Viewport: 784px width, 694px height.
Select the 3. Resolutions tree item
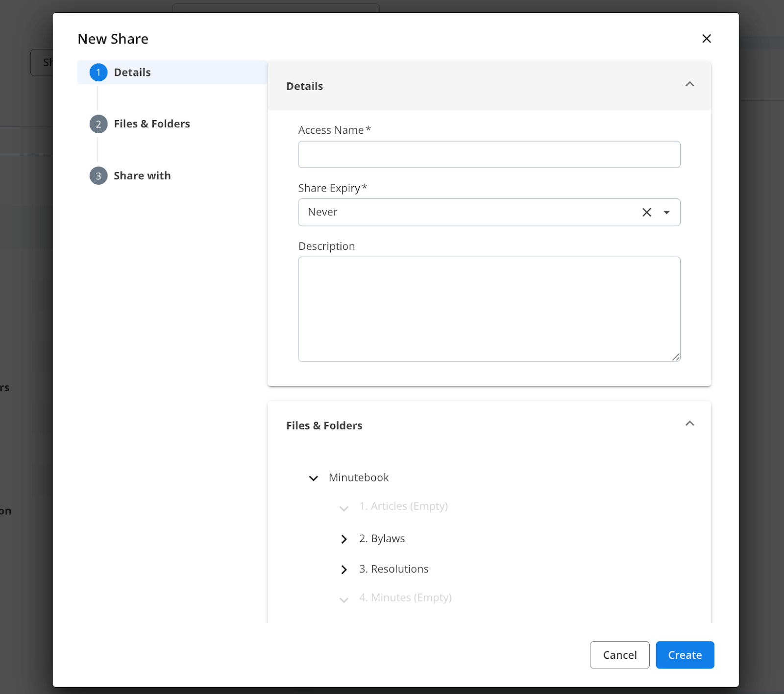pyautogui.click(x=393, y=569)
